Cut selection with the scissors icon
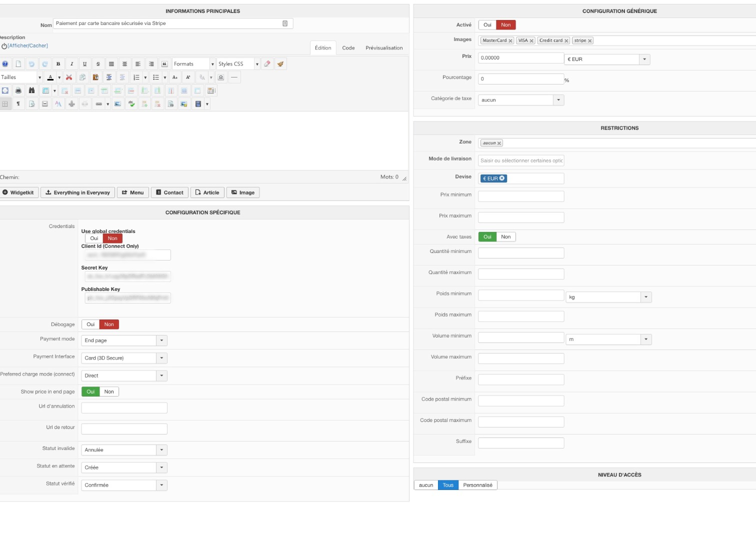The height and width of the screenshot is (540, 756). pos(69,77)
